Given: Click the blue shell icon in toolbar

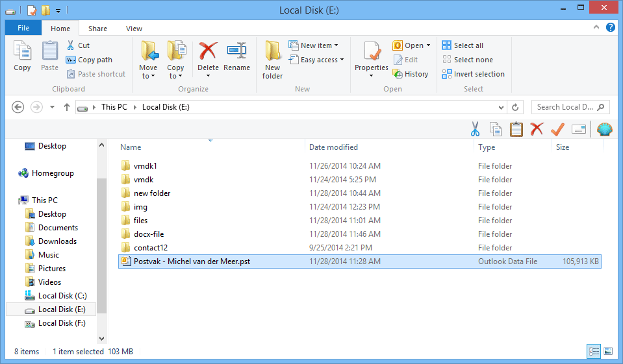Looking at the screenshot, I should [x=604, y=129].
